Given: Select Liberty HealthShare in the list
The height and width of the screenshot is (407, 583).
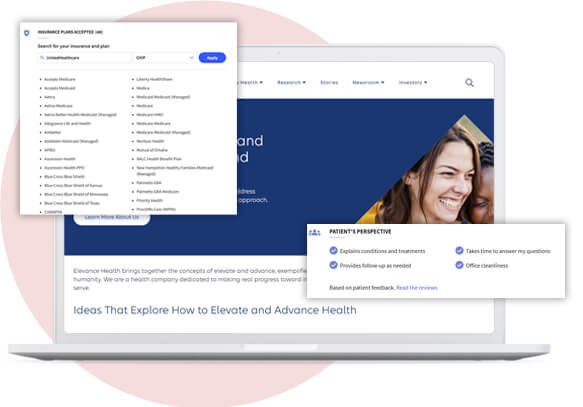Looking at the screenshot, I should tap(154, 79).
